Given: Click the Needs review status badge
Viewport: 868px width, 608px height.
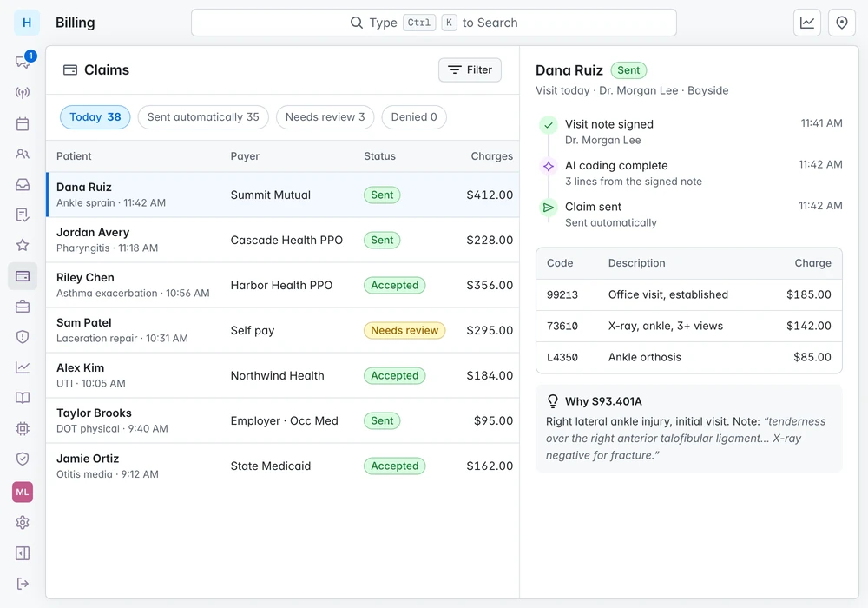Looking at the screenshot, I should pyautogui.click(x=404, y=330).
